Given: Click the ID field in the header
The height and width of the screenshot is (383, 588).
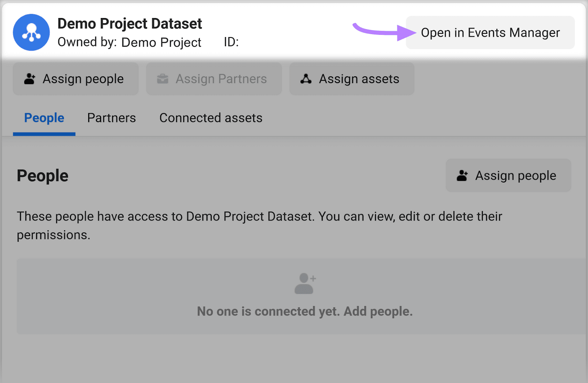Looking at the screenshot, I should tap(231, 42).
